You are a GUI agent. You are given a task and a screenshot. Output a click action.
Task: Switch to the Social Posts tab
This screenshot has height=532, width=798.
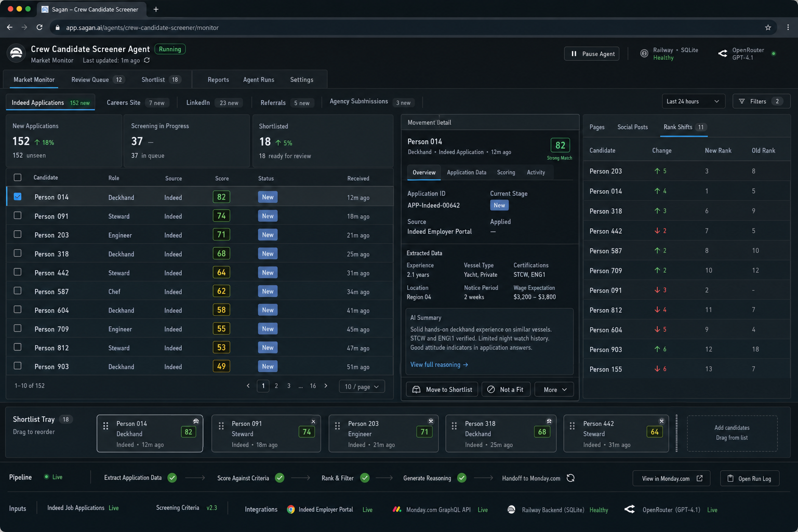point(632,127)
